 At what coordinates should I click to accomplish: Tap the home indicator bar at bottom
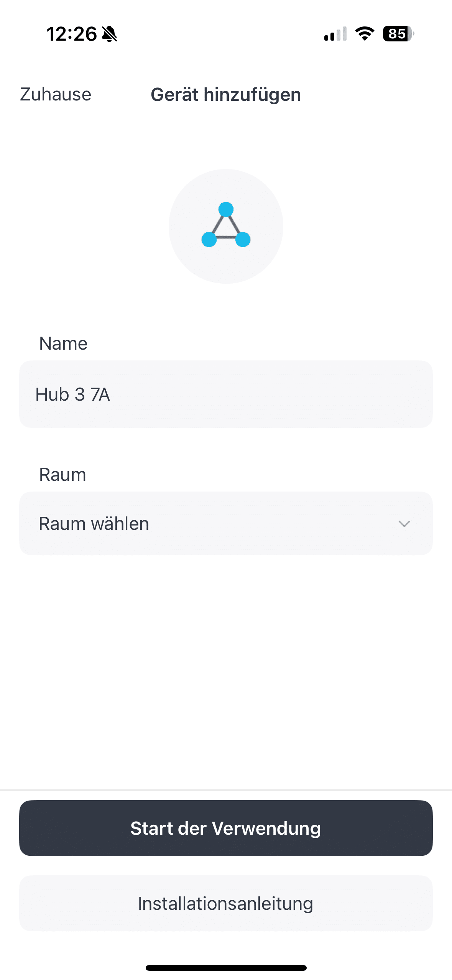tap(226, 968)
